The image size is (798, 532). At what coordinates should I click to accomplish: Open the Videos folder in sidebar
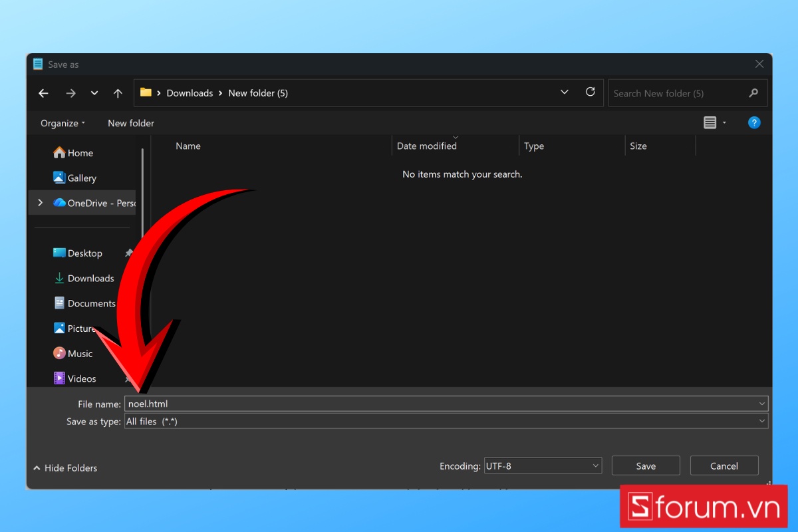click(81, 378)
